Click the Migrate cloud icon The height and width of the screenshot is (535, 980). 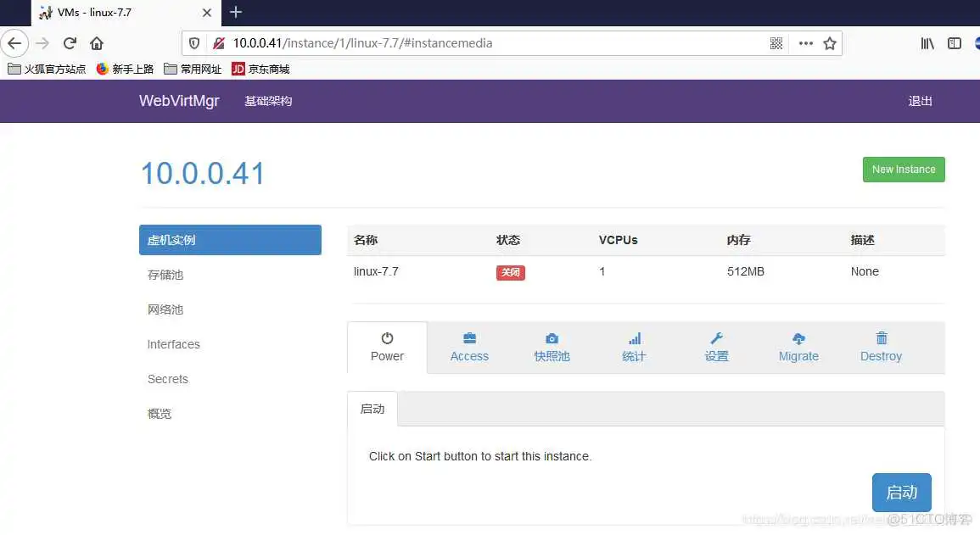tap(798, 338)
